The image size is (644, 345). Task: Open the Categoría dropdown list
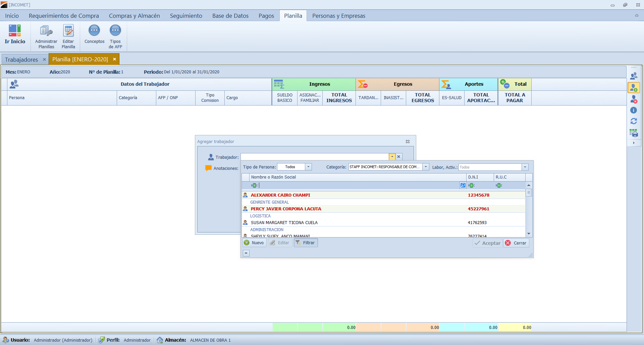tap(426, 167)
